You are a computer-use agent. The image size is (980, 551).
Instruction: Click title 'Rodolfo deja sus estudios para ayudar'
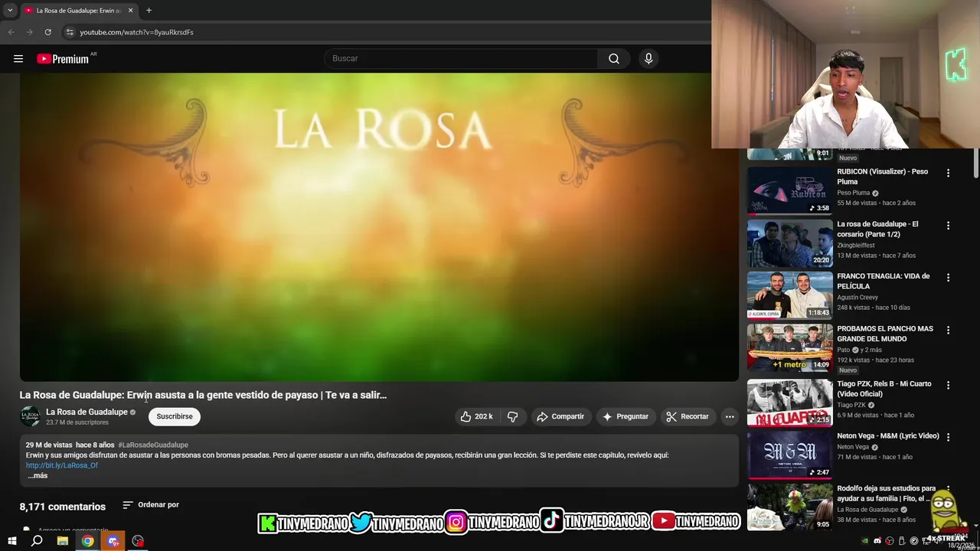pyautogui.click(x=887, y=493)
